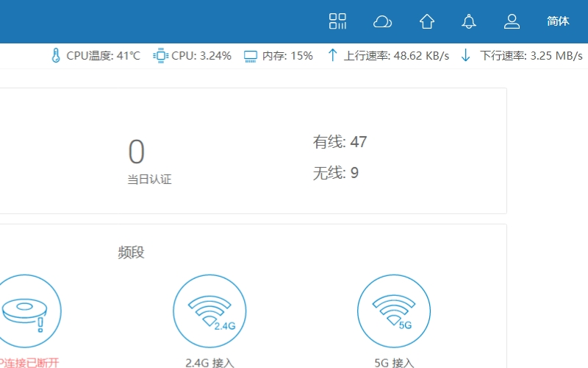588x368 pixels.
Task: Click the QR code grid icon in header
Action: click(x=337, y=21)
